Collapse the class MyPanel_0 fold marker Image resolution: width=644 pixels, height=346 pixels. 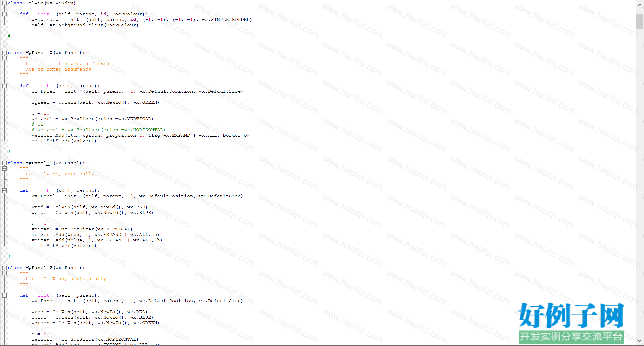pyautogui.click(x=5, y=53)
